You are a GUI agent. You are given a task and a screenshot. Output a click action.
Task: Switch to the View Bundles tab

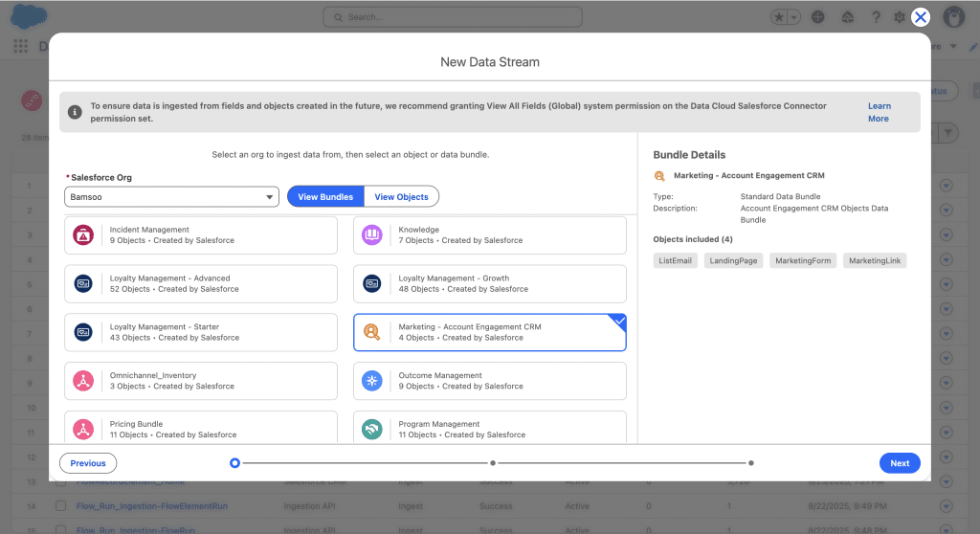pyautogui.click(x=325, y=197)
